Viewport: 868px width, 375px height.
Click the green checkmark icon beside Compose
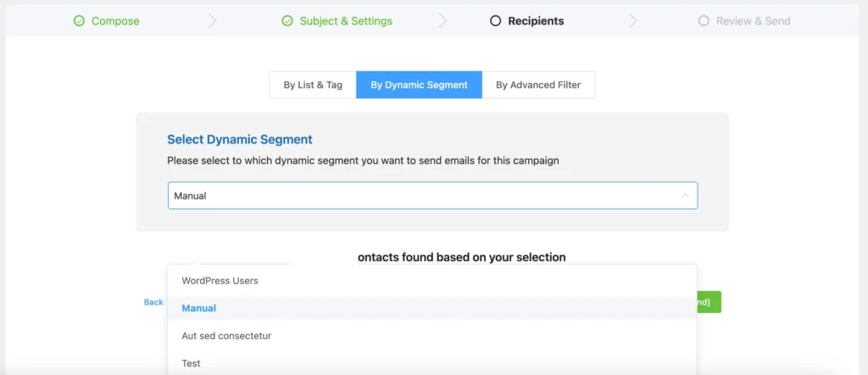click(79, 21)
